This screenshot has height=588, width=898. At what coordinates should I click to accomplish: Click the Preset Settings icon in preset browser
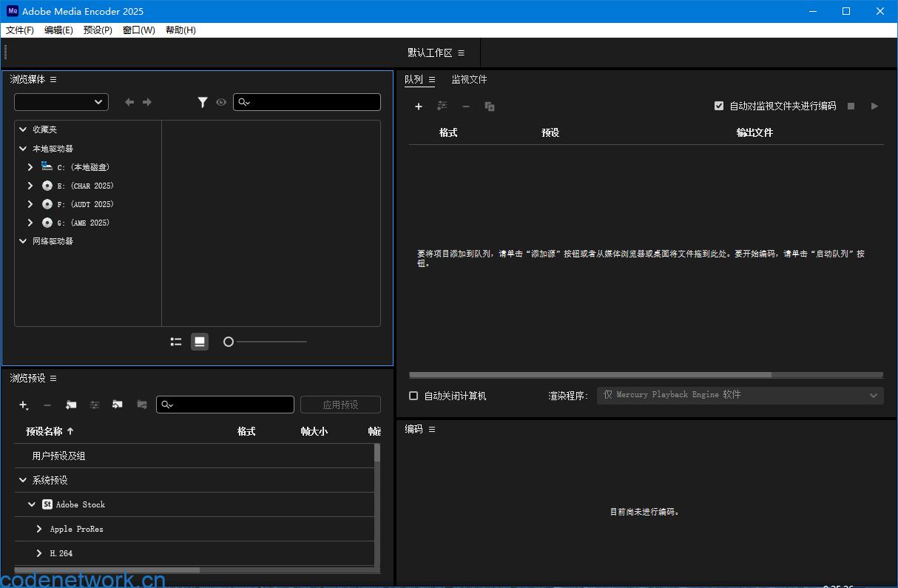[x=95, y=405]
